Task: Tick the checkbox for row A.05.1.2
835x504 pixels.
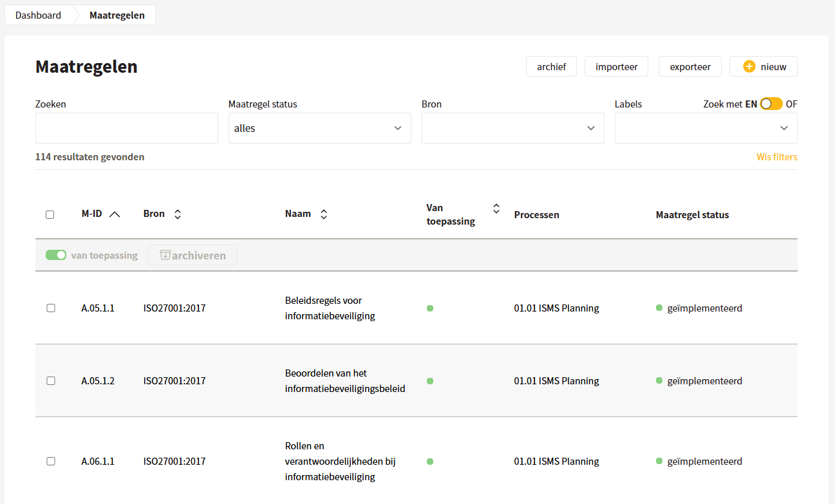Action: 51,381
